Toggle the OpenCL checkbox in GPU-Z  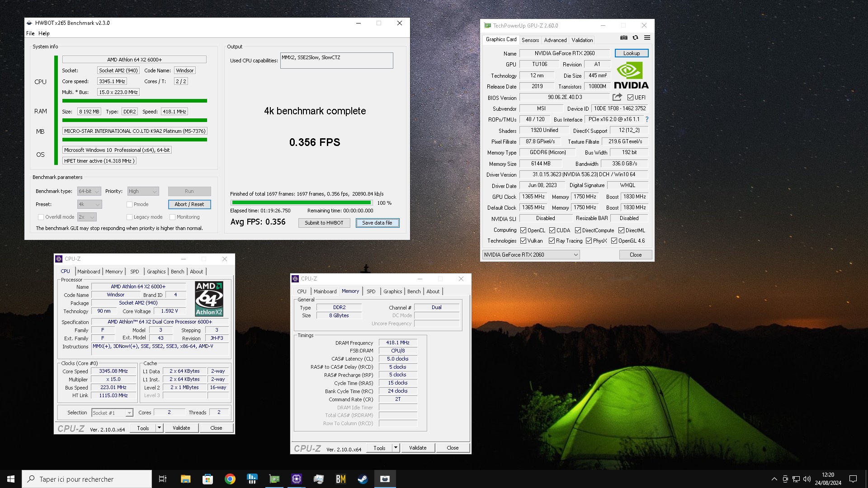pyautogui.click(x=523, y=230)
